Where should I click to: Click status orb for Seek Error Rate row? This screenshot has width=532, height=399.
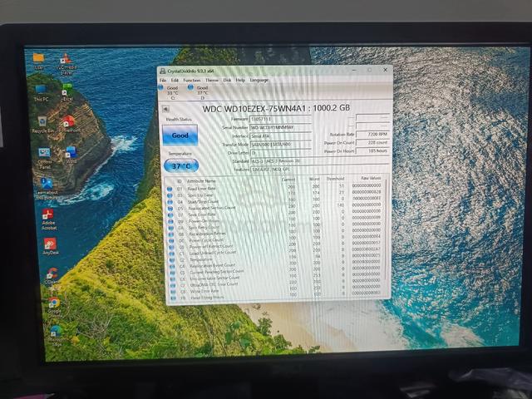point(170,214)
